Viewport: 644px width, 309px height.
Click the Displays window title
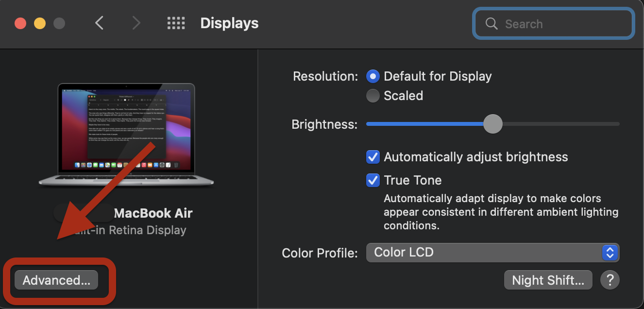click(x=229, y=23)
